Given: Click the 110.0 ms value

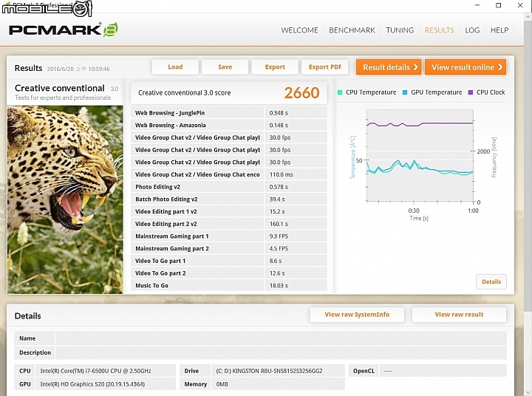Looking at the screenshot, I should [x=282, y=174].
